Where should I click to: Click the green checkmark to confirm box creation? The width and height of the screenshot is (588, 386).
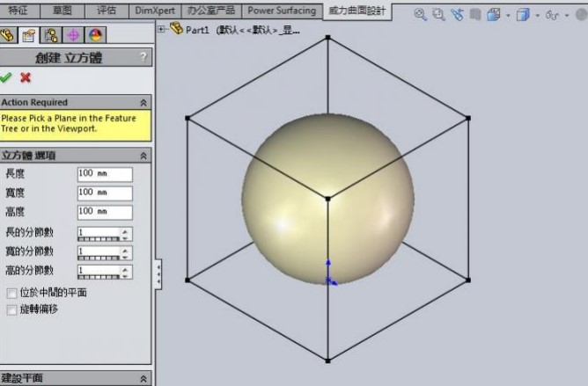9,77
